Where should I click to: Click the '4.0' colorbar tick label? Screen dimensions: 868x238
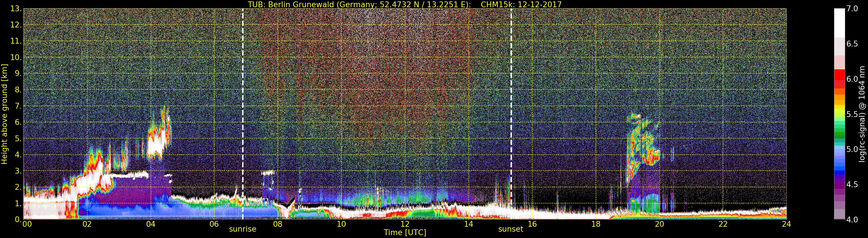coord(852,220)
